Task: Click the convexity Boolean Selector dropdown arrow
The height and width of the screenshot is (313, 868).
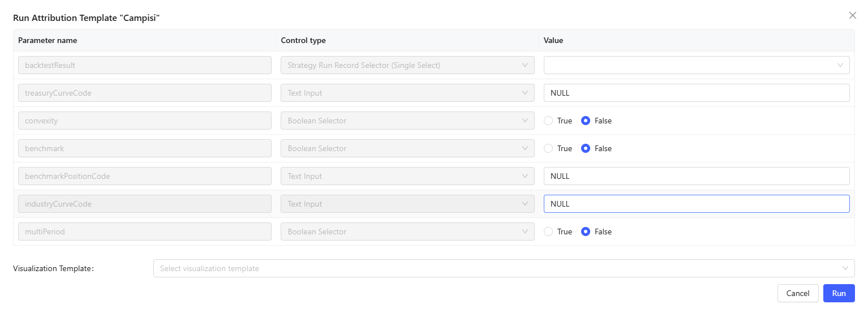Action: coord(525,121)
